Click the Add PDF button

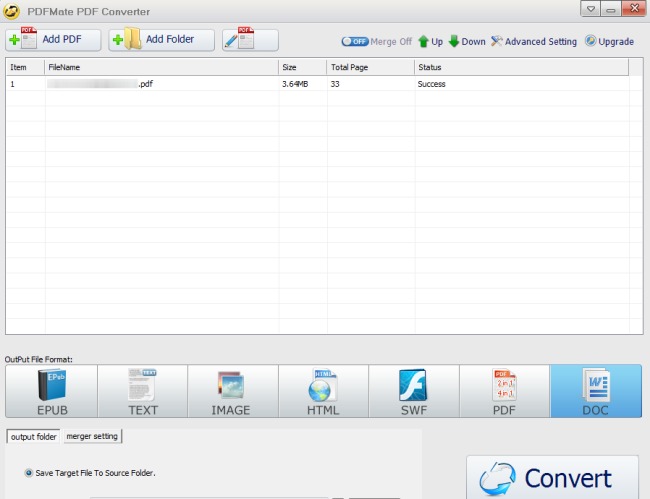tap(53, 40)
